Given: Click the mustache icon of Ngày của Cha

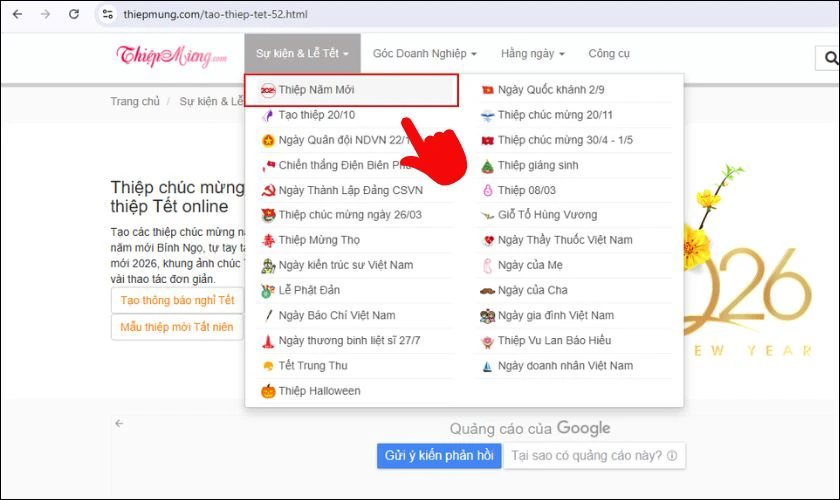Looking at the screenshot, I should (488, 291).
